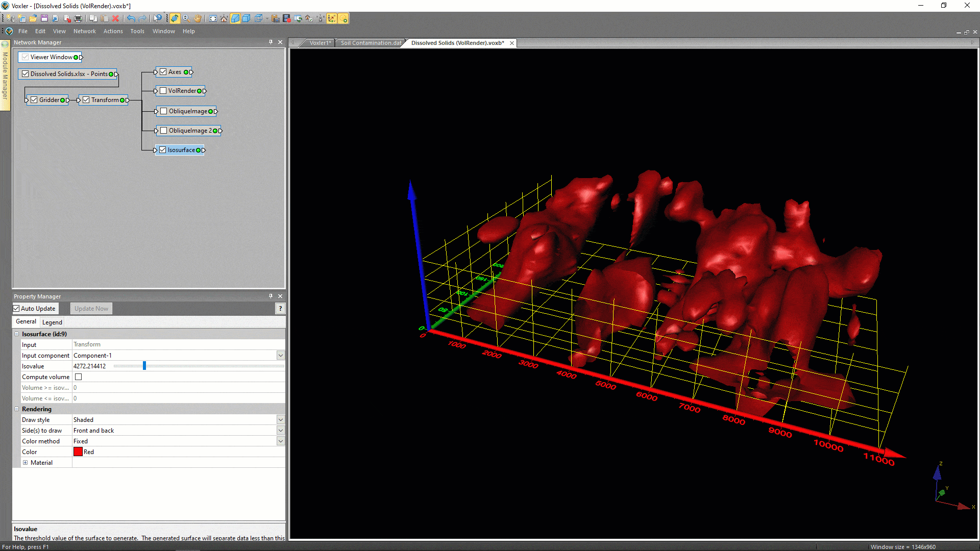This screenshot has height=551, width=980.
Task: Redo the last undone action
Action: pos(142,18)
